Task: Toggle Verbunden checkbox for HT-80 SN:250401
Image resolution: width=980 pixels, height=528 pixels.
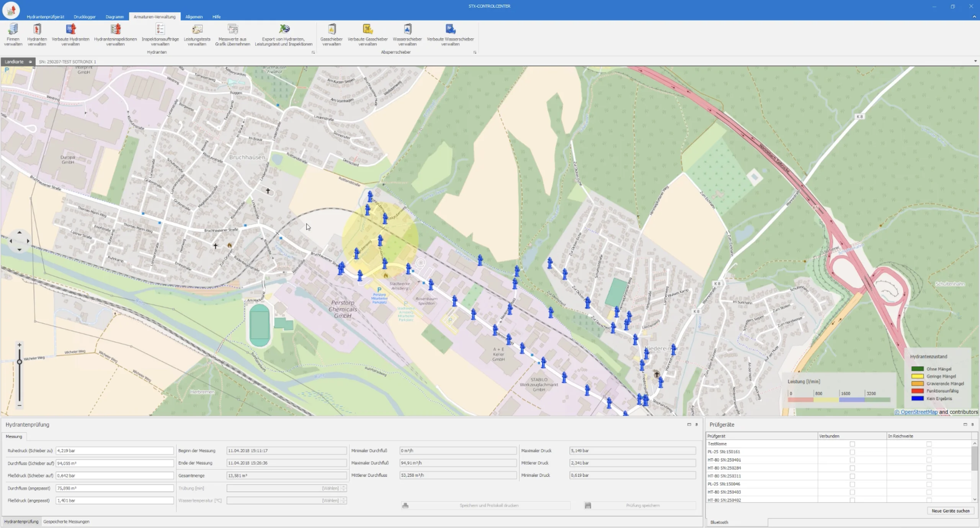Action: pos(852,460)
